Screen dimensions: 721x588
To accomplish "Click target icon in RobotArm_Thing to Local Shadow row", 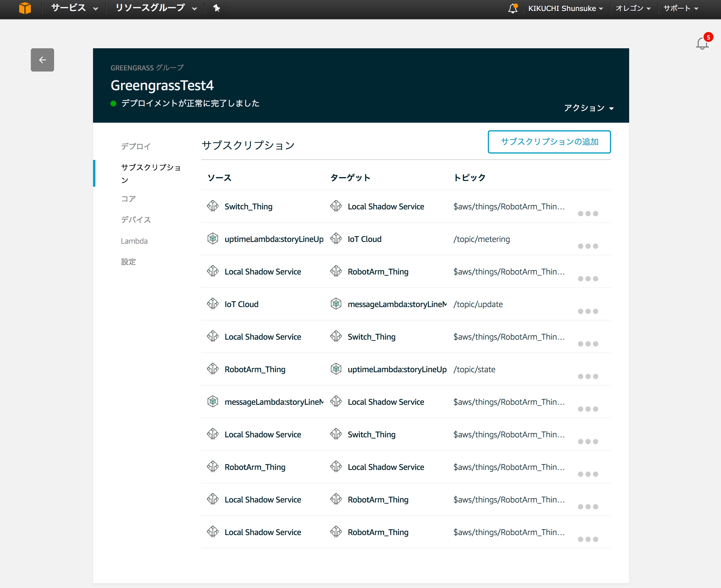I will pos(336,467).
